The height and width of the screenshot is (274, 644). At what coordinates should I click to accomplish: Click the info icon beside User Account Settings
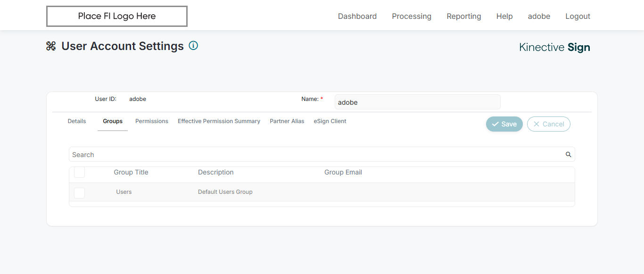point(193,46)
